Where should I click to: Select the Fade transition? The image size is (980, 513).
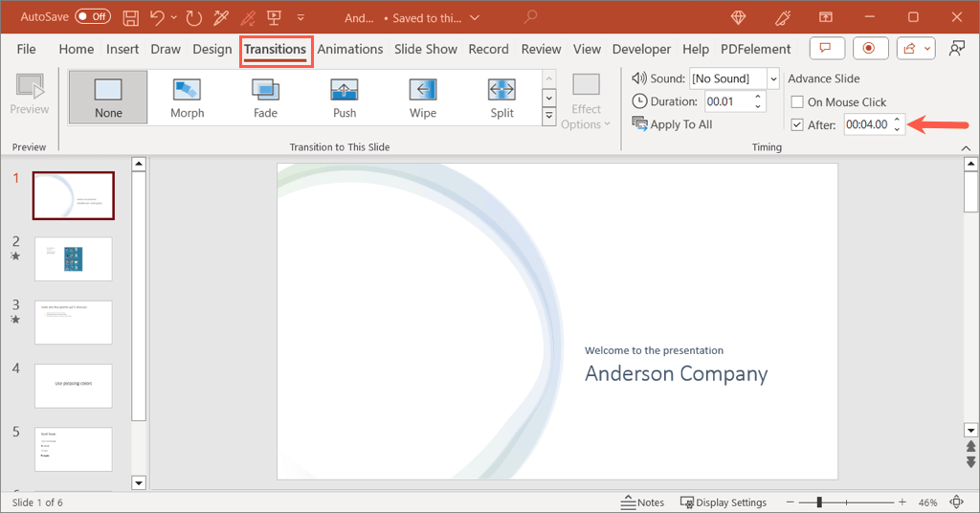(x=266, y=98)
